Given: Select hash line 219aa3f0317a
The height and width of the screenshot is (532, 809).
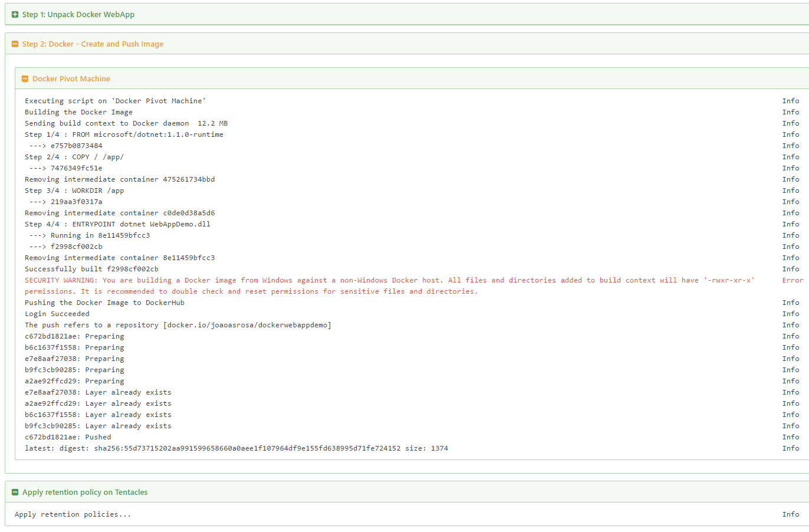Looking at the screenshot, I should [65, 202].
